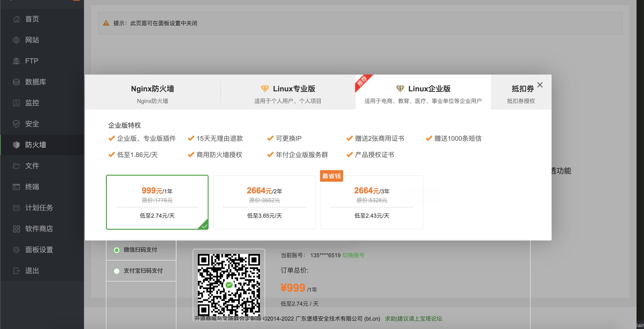The width and height of the screenshot is (644, 329).
Task: Click the 最省钱 badge
Action: pos(331,176)
